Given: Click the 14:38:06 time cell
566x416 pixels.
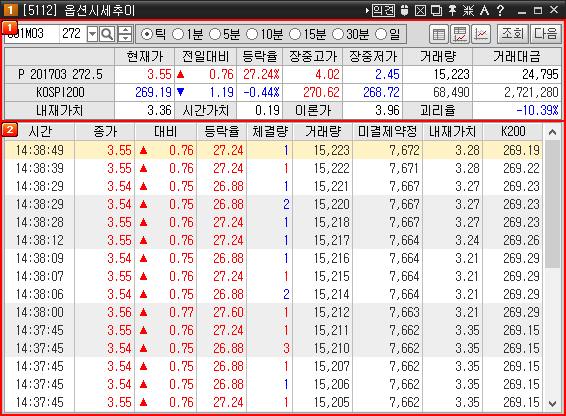Looking at the screenshot, I should click(x=39, y=294).
